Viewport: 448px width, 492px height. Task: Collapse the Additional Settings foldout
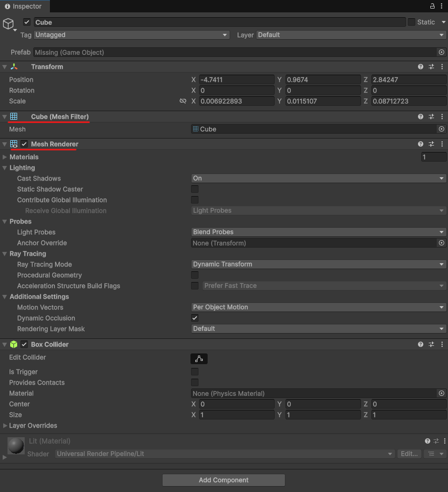(x=5, y=296)
